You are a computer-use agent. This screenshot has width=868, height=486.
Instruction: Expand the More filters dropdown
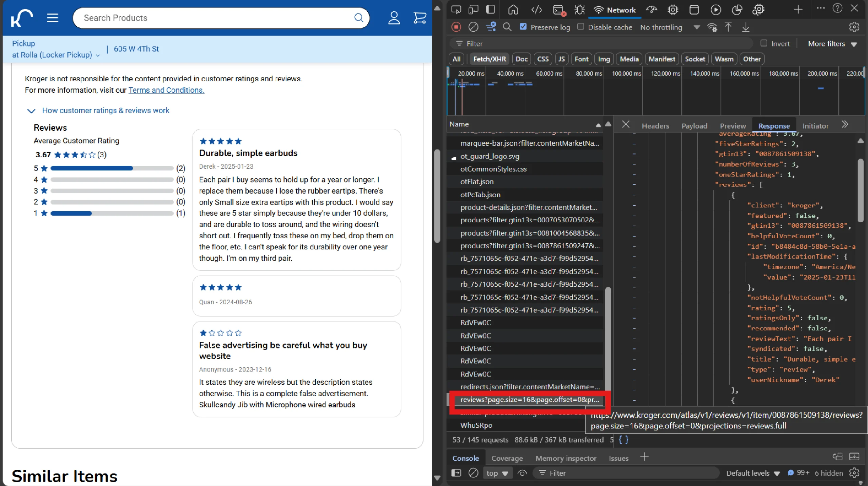pos(832,44)
